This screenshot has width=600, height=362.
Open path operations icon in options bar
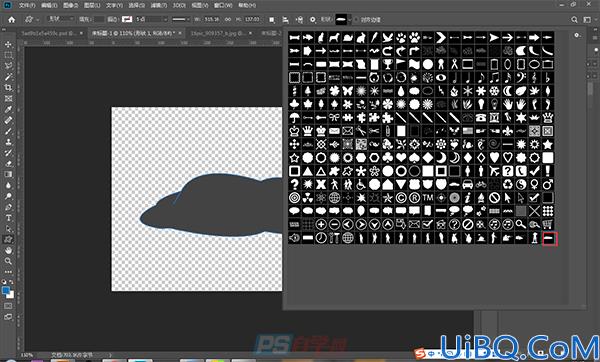click(272, 20)
